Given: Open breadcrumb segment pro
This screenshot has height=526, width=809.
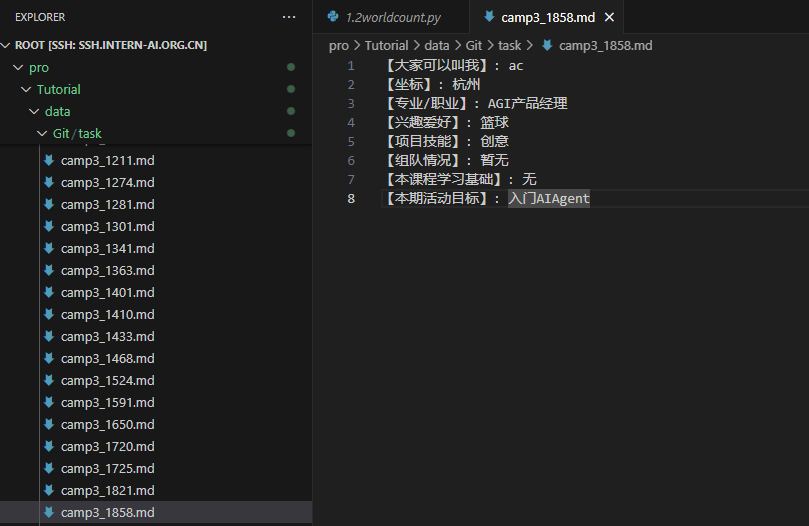Looking at the screenshot, I should pyautogui.click(x=338, y=46).
